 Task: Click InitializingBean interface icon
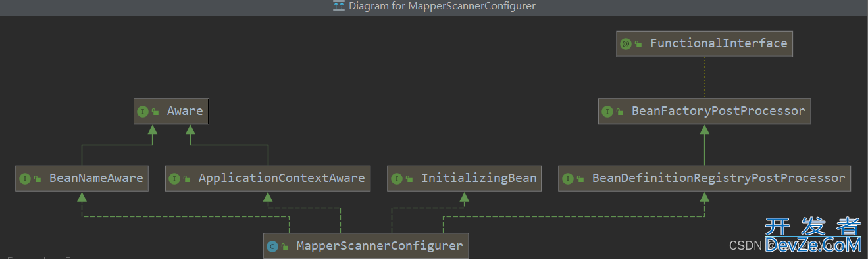[x=397, y=179]
